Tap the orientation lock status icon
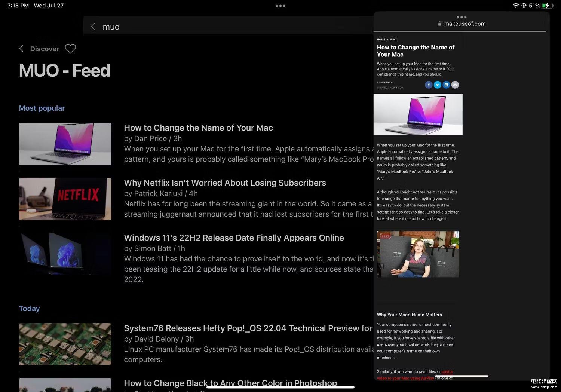This screenshot has width=561, height=392. point(524,6)
